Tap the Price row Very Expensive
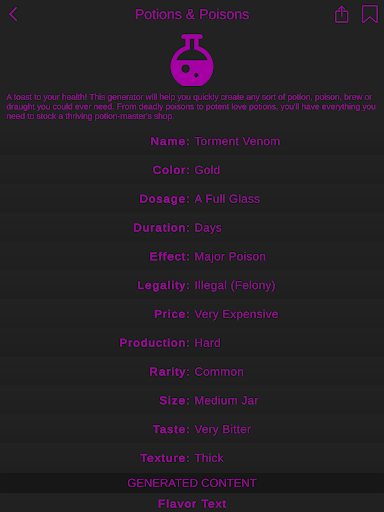This screenshot has width=384, height=512. tap(192, 314)
